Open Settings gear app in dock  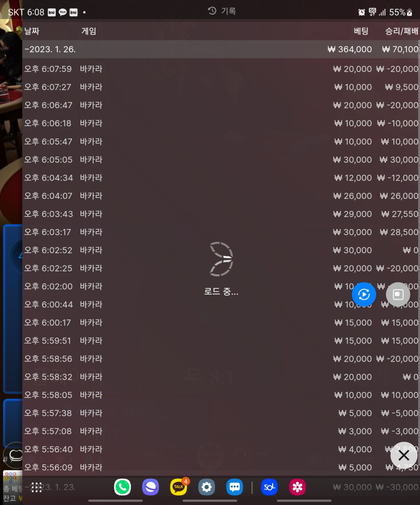[206, 487]
